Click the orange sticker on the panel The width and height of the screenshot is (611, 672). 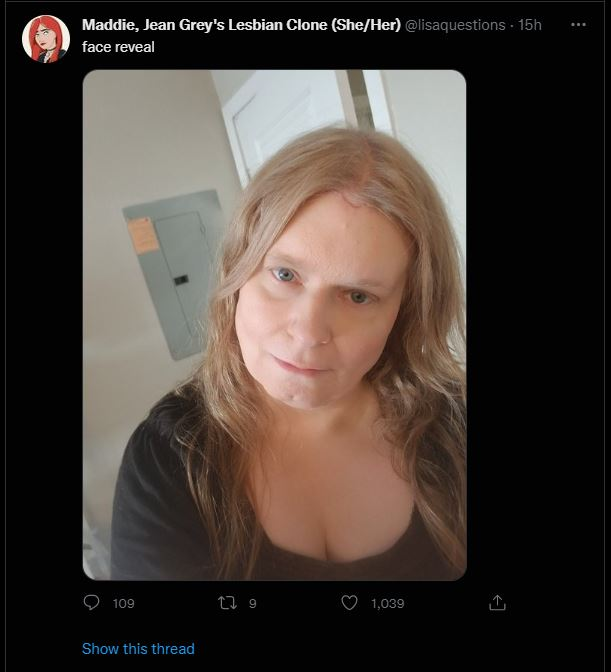pyautogui.click(x=143, y=236)
